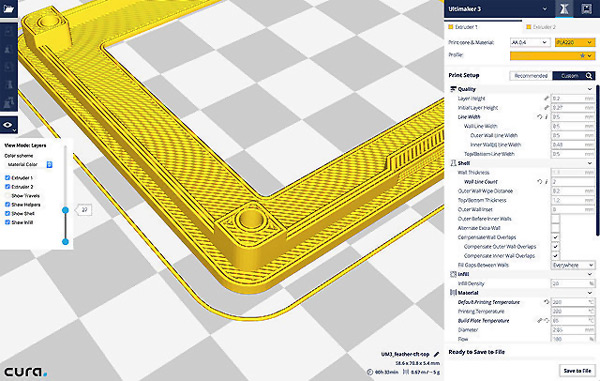Click the Outer Wall Wipe Distance field
600x381 pixels.
click(x=573, y=191)
